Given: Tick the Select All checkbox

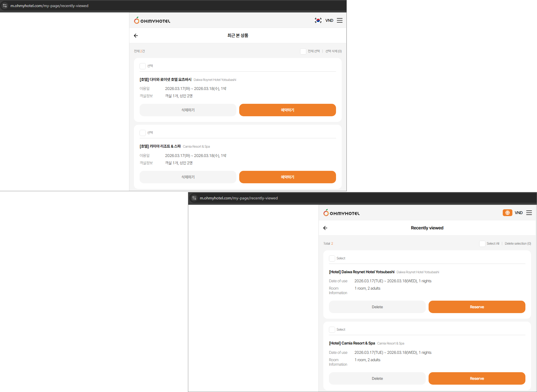Looking at the screenshot, I should (x=482, y=244).
